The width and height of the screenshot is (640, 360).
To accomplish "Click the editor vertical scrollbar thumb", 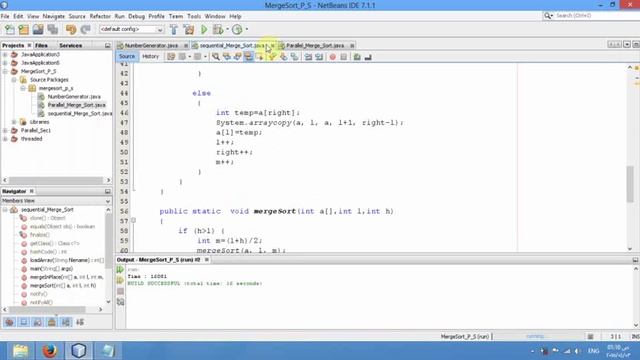I will point(630,184).
